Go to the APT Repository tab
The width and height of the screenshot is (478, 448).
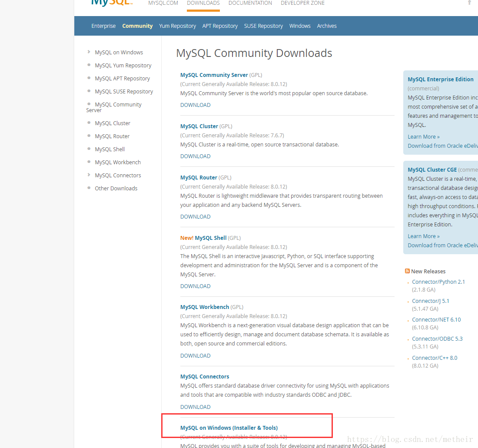tap(220, 26)
